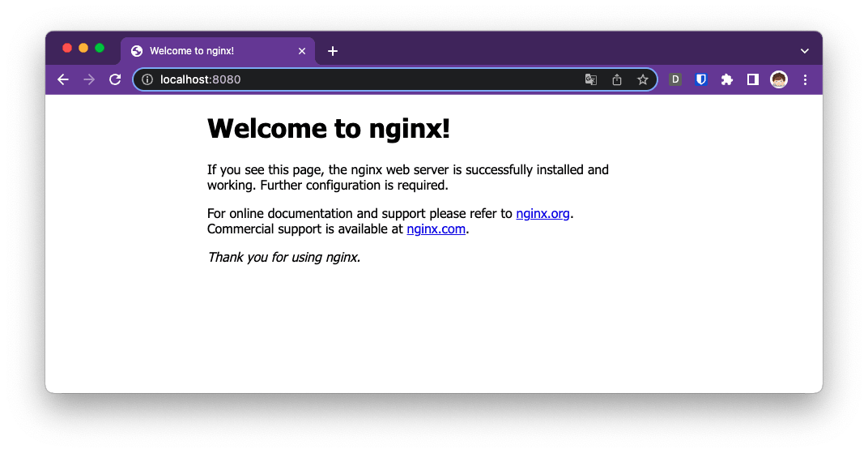Close the Welcome to nginx! tab

pyautogui.click(x=302, y=51)
